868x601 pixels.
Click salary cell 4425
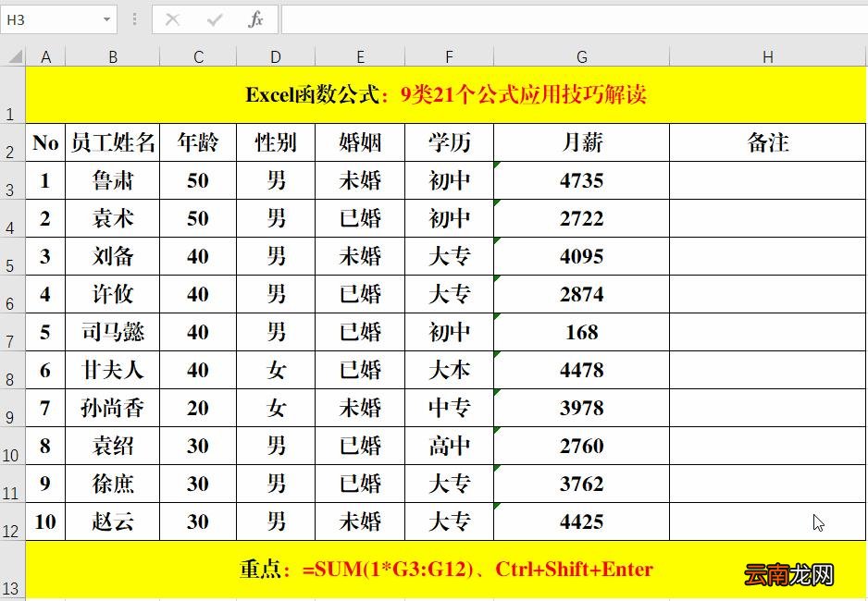pos(582,521)
